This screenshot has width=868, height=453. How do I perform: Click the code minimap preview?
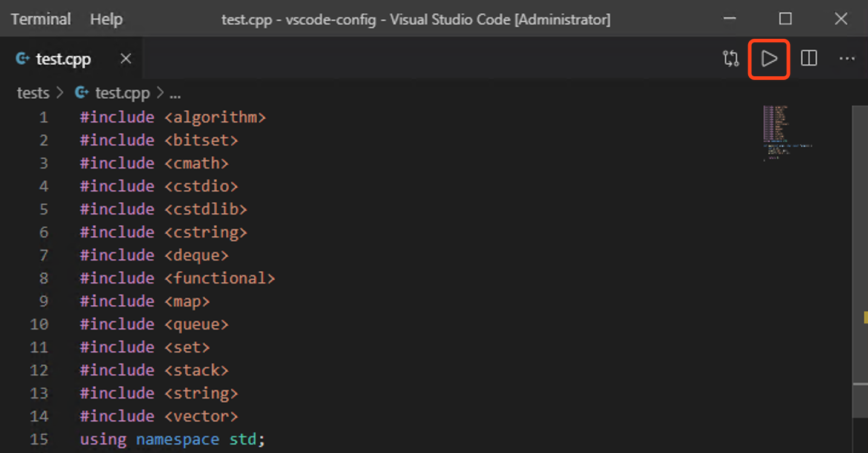(x=793, y=132)
